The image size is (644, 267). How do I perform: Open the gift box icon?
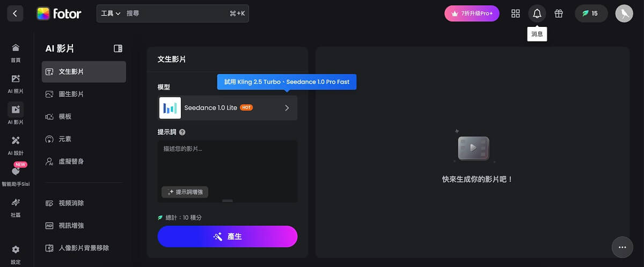(559, 13)
